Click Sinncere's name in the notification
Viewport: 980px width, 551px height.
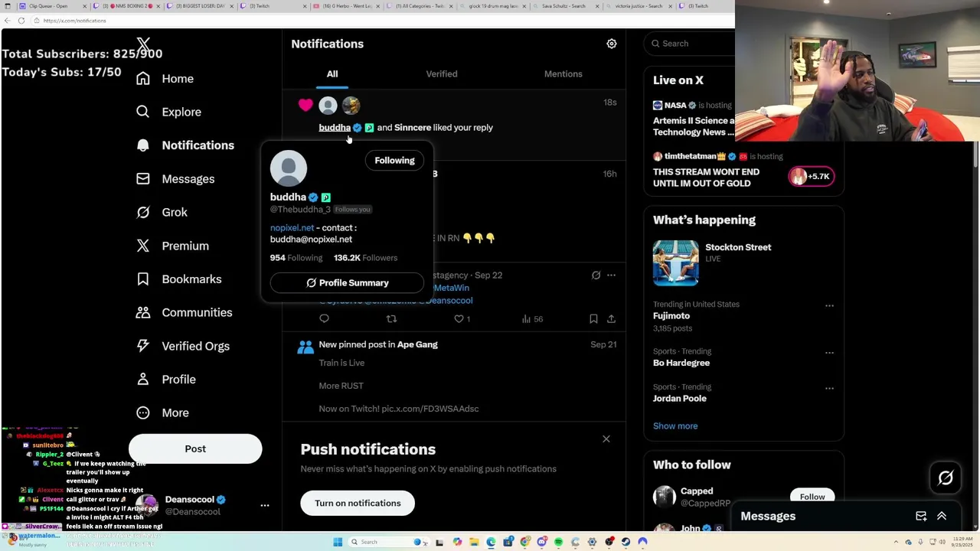click(x=413, y=128)
